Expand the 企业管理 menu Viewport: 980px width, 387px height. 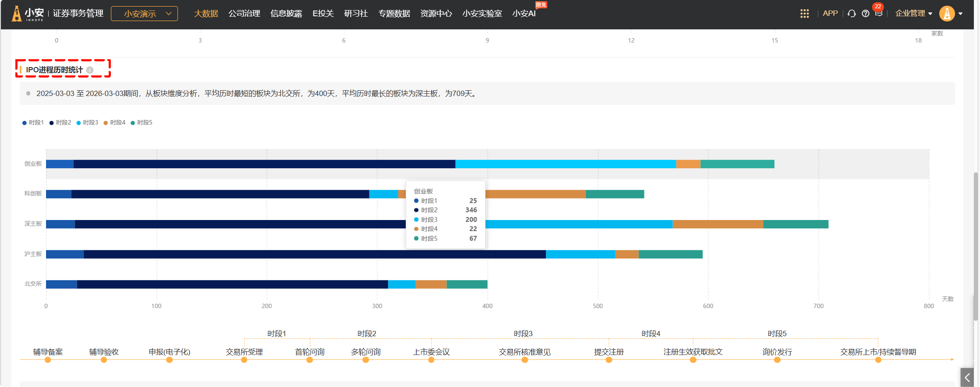(913, 14)
